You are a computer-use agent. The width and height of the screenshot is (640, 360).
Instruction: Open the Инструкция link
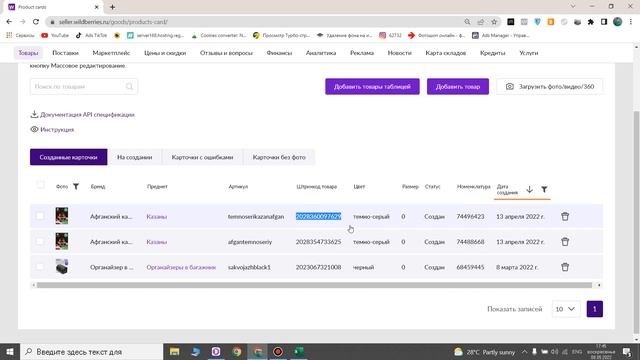52,129
